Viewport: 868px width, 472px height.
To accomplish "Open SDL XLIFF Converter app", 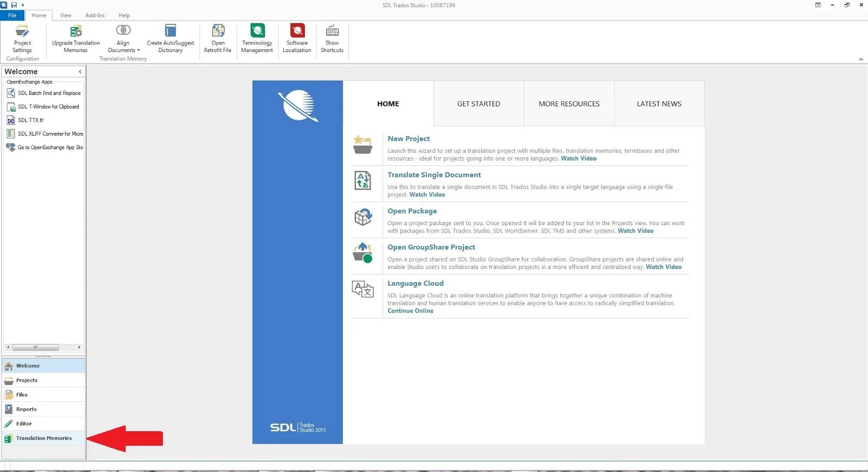I will point(44,134).
